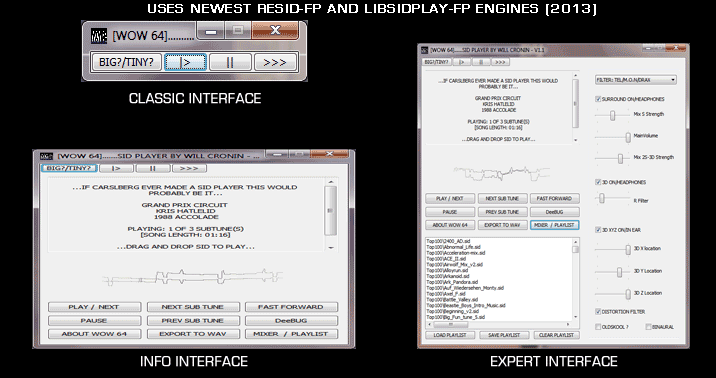
Task: Click NEXT SUB TUNE in info interface
Action: pos(193,307)
